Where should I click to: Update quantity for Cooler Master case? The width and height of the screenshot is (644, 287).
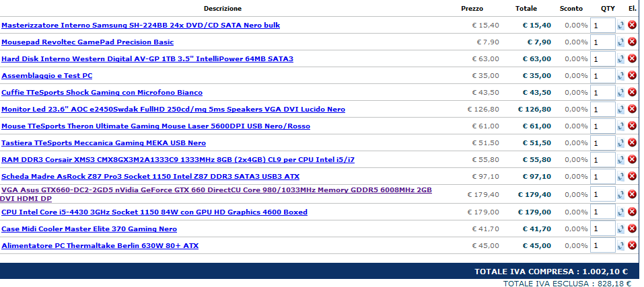pyautogui.click(x=620, y=229)
